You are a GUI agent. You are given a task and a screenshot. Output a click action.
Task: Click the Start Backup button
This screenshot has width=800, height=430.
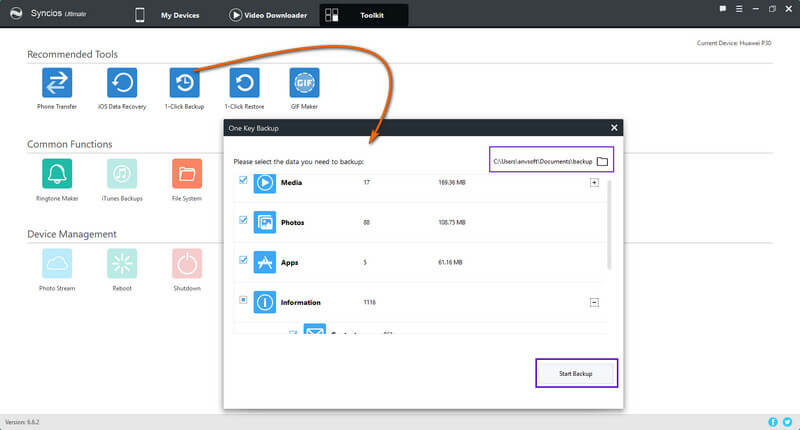click(x=576, y=373)
